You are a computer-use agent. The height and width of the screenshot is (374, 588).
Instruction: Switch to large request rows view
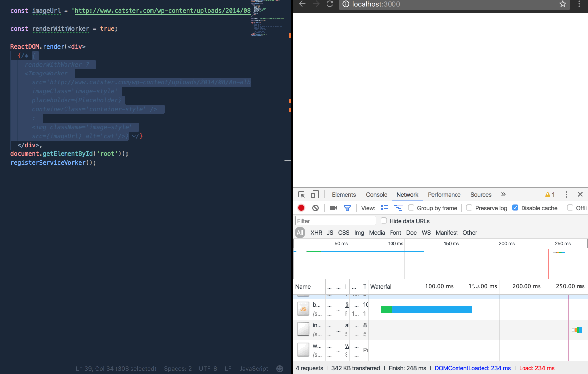385,208
